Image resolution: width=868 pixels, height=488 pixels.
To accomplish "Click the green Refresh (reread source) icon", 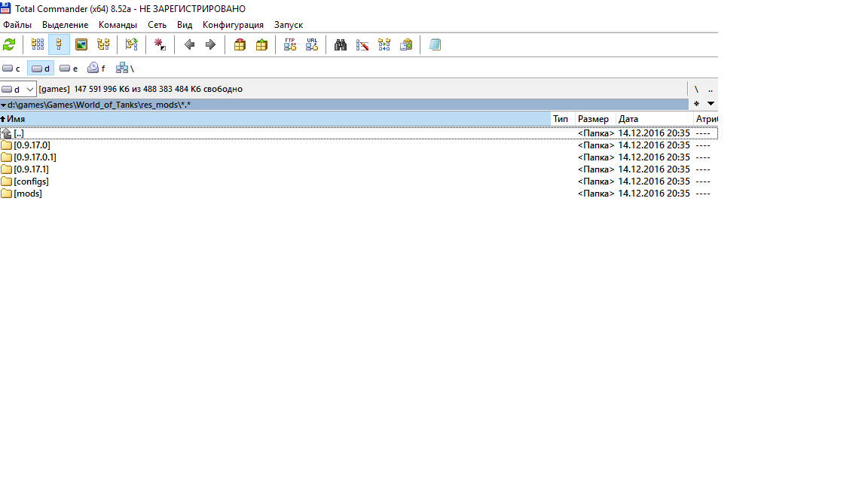I will tap(9, 45).
